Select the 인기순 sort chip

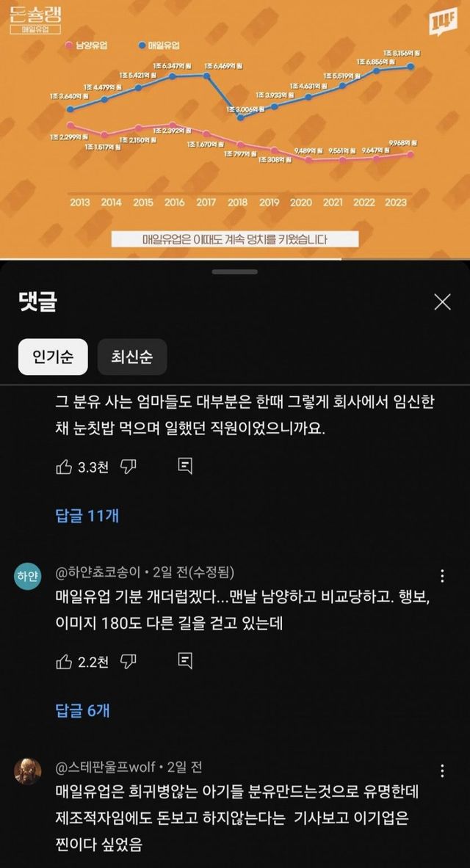point(53,357)
